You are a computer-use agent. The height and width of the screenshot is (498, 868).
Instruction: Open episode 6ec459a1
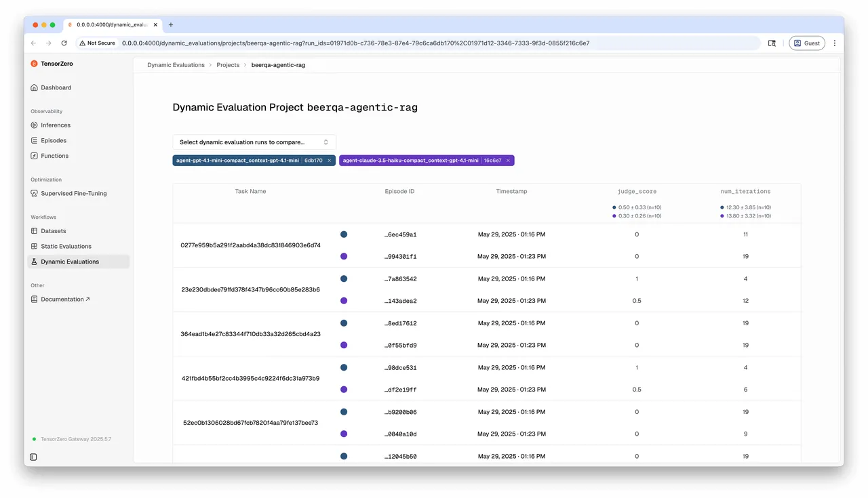pyautogui.click(x=401, y=234)
